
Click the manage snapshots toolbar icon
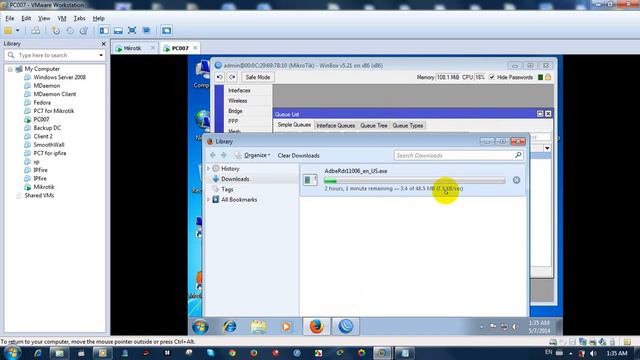(x=84, y=31)
